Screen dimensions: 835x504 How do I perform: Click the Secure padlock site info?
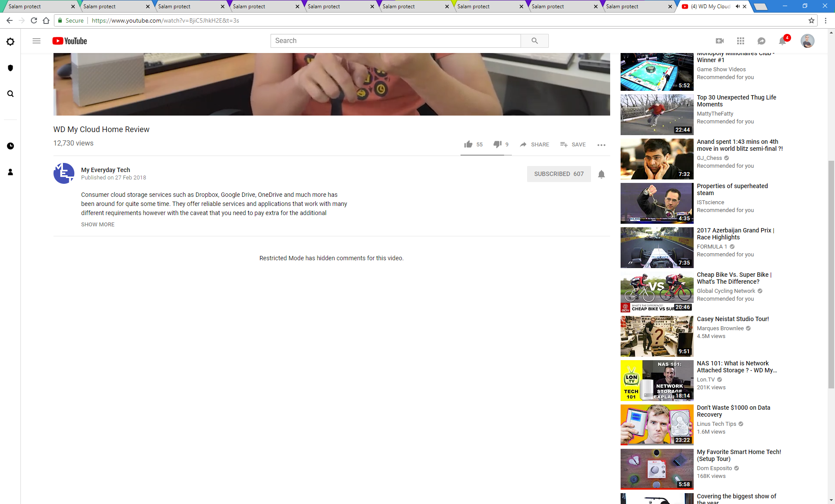[x=71, y=20]
